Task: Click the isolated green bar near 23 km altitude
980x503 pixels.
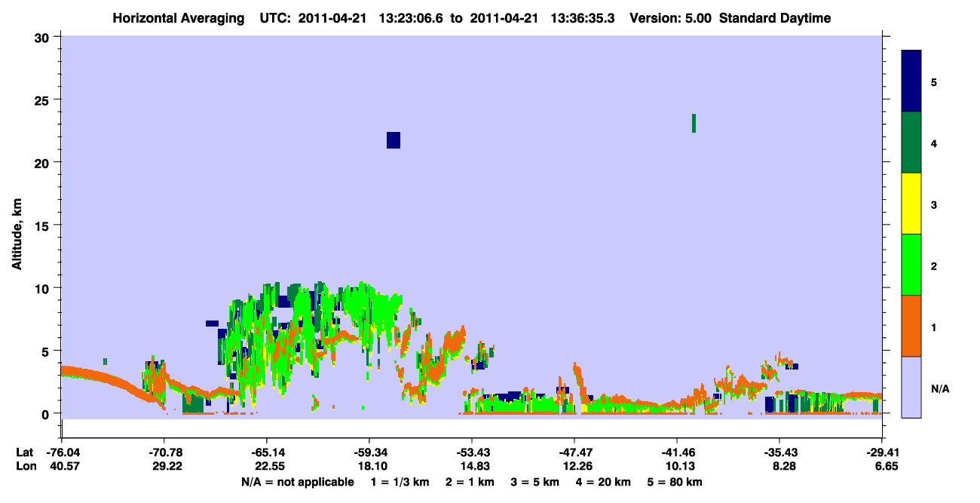Action: coord(694,123)
